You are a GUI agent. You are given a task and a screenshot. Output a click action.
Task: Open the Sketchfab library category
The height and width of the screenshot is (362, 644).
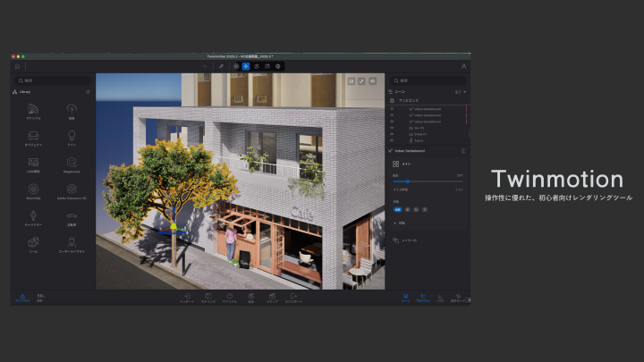pos(33,191)
